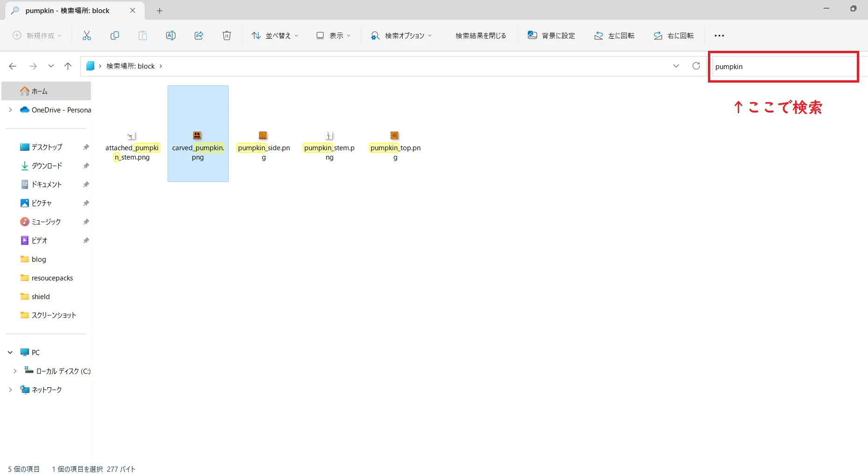Click 検索結果を閉じる button
The width and height of the screenshot is (868, 475).
(x=480, y=35)
